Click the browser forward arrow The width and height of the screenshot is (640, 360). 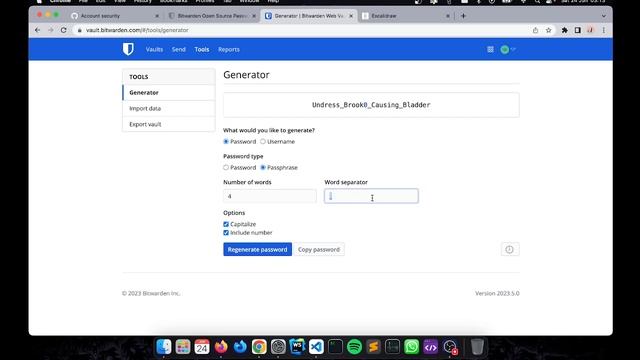point(51,30)
